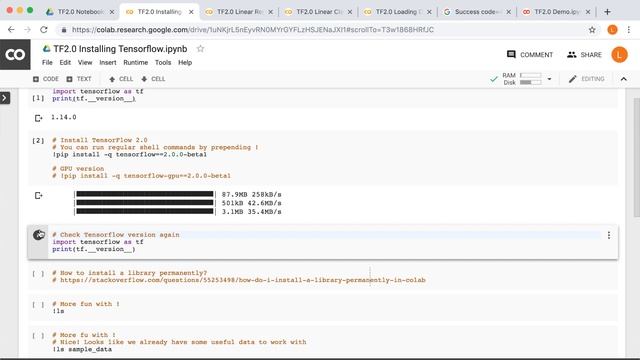The width and height of the screenshot is (640, 360).
Task: Bookmark this page with the star icon
Action: (592, 30)
